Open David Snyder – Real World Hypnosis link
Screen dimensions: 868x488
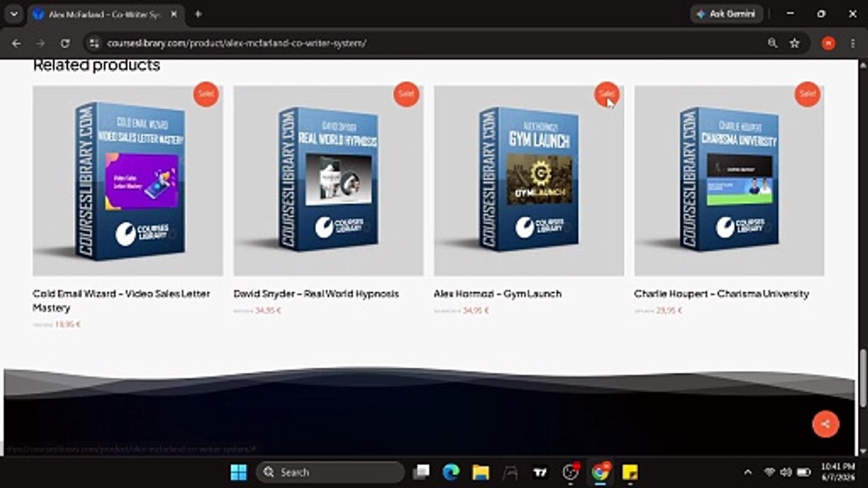pyautogui.click(x=316, y=293)
